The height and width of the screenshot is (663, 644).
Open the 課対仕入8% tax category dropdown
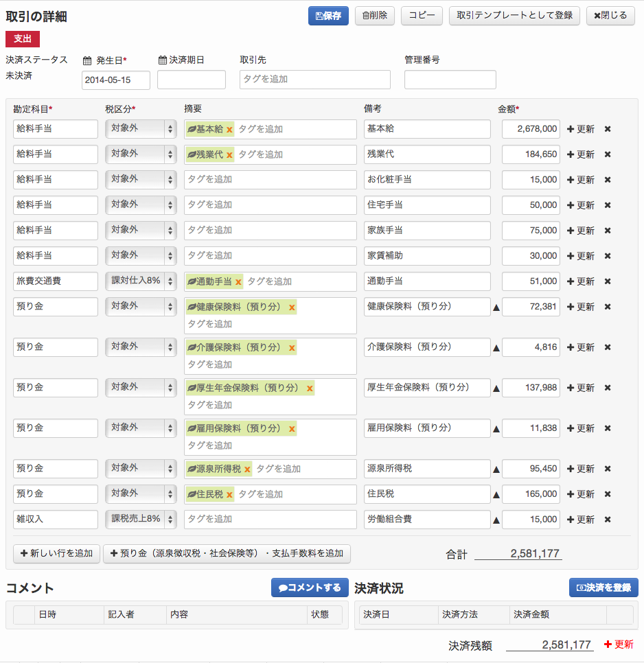point(141,281)
